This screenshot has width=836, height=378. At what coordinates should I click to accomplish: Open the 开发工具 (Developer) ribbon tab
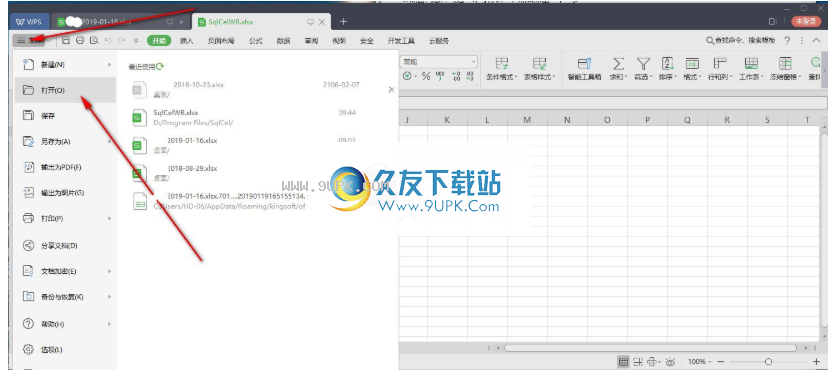[401, 41]
